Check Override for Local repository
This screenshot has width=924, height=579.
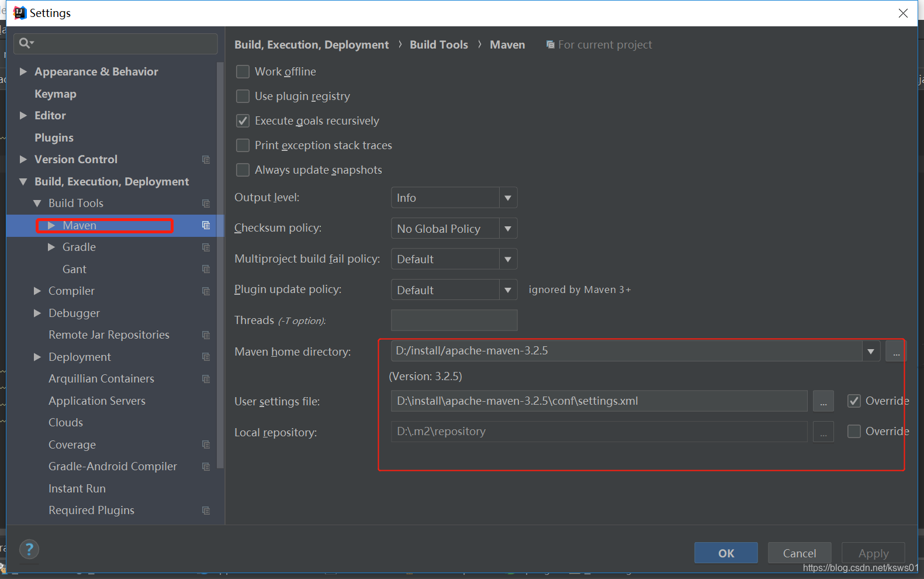[854, 432]
